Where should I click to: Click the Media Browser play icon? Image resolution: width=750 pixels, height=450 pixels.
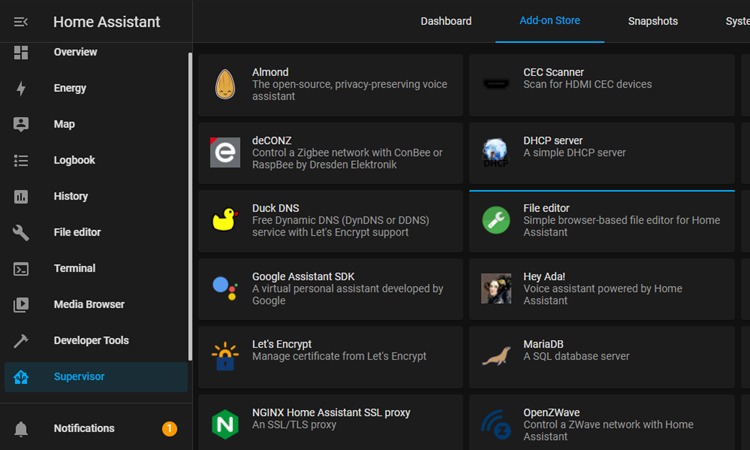[21, 304]
